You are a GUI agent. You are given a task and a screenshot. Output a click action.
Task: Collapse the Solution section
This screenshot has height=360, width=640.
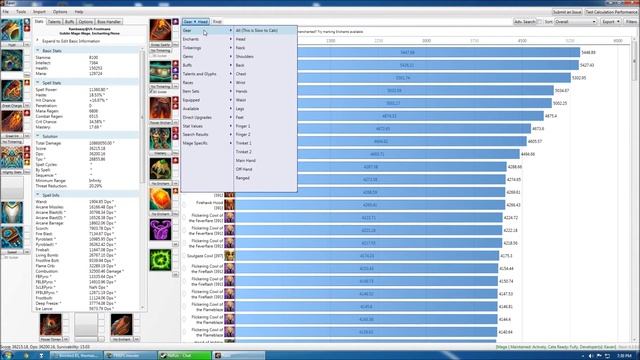38,136
